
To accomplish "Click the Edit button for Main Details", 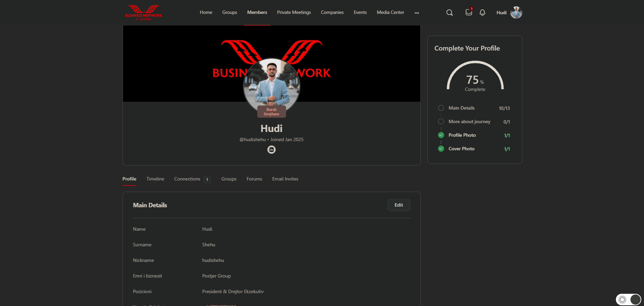I will click(399, 205).
